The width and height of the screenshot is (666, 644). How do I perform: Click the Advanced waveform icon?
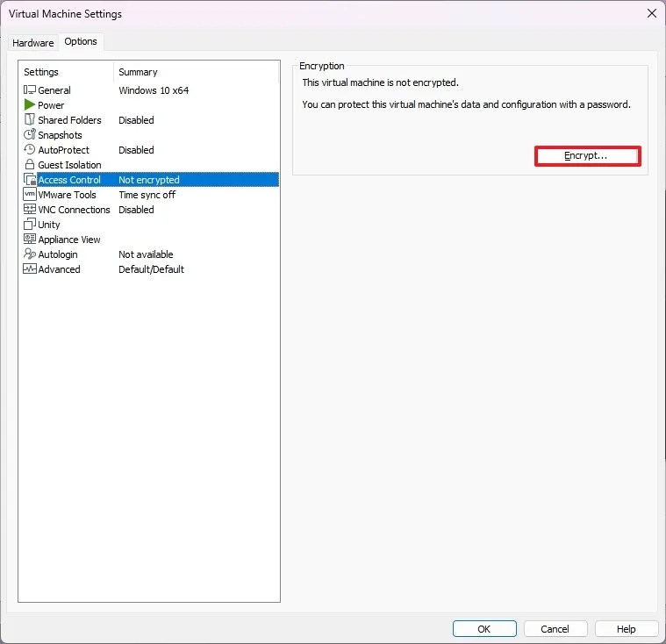tap(30, 268)
